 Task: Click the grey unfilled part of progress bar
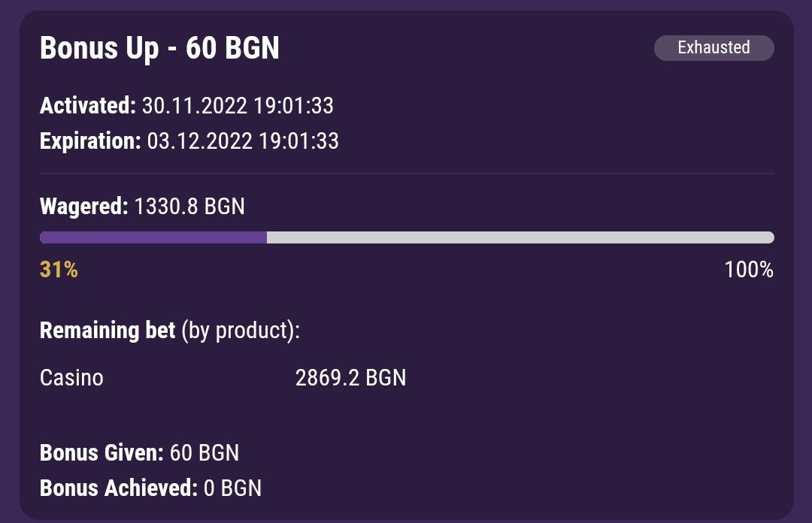(520, 237)
